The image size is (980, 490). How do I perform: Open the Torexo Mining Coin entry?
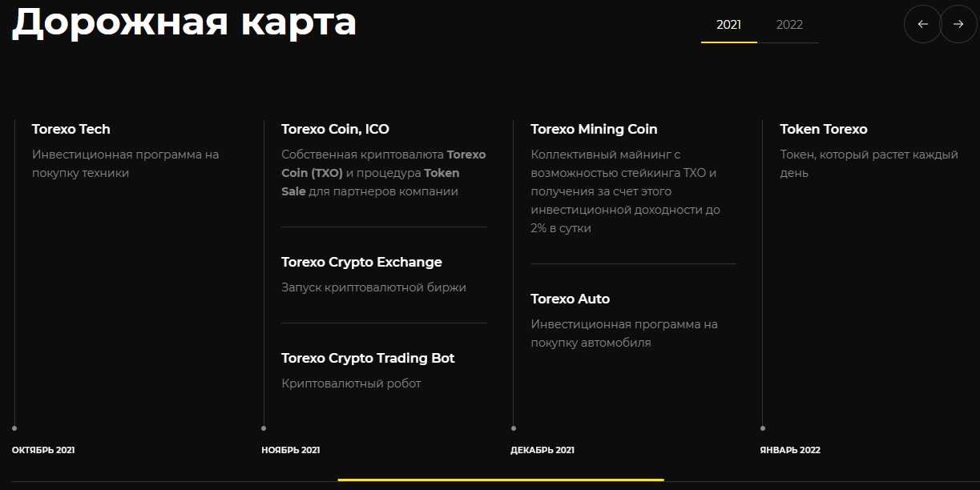(594, 129)
